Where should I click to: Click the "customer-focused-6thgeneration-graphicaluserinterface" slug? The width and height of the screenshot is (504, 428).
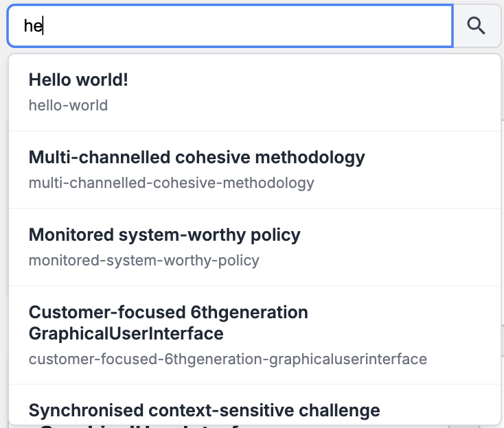[227, 359]
